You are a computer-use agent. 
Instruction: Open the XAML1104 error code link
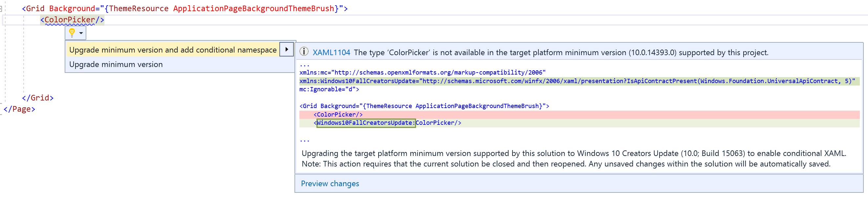click(331, 53)
